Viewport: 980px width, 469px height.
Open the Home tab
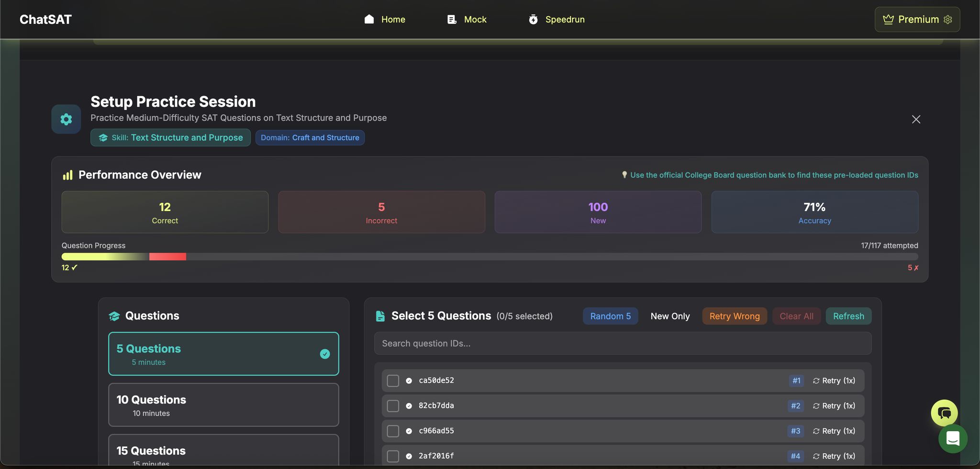click(x=385, y=19)
